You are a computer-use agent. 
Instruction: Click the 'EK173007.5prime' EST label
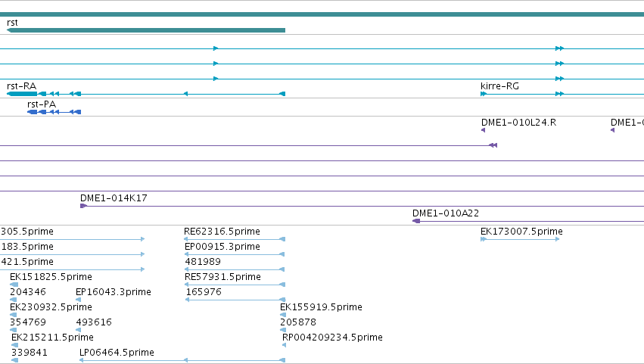[x=521, y=232]
